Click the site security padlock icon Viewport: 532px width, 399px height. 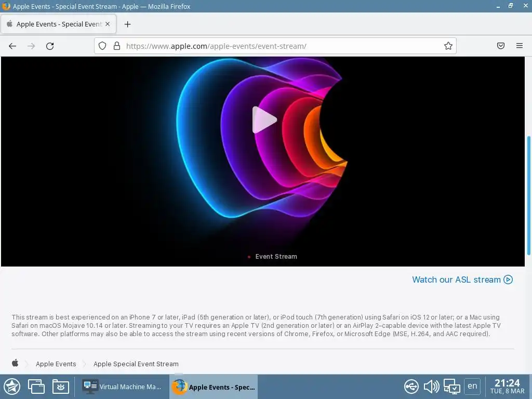pos(117,46)
